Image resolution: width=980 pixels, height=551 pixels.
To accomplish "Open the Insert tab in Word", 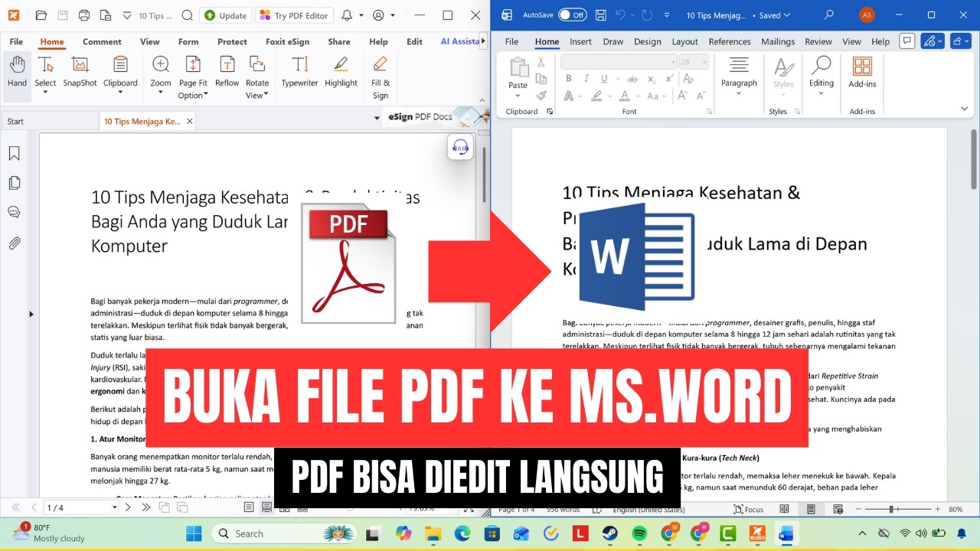I will (x=580, y=42).
